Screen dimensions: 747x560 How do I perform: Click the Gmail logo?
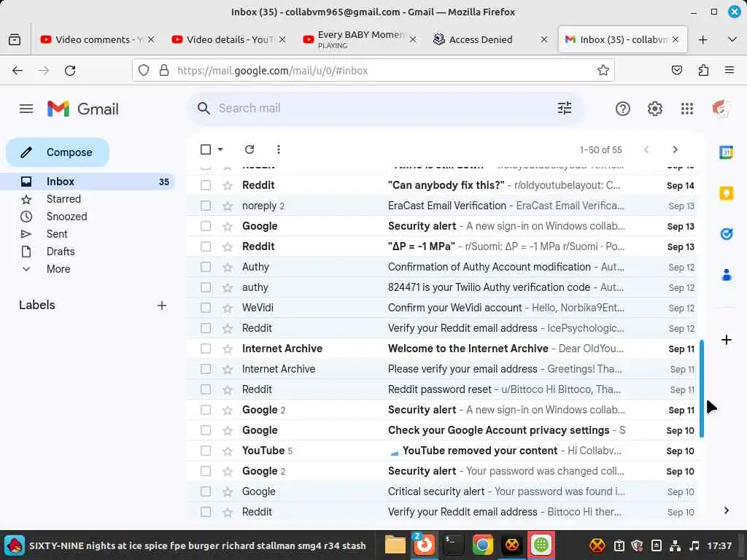pos(83,109)
